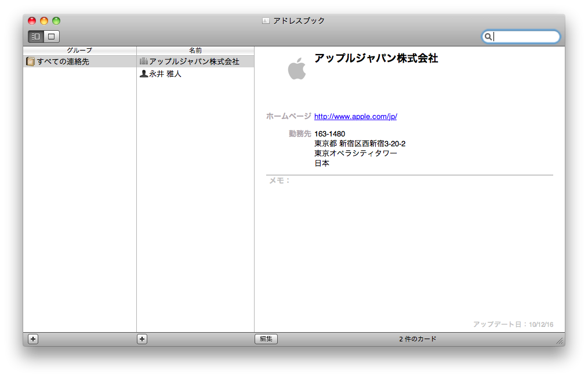
Task: Close the アドレスブック window
Action: pos(32,21)
